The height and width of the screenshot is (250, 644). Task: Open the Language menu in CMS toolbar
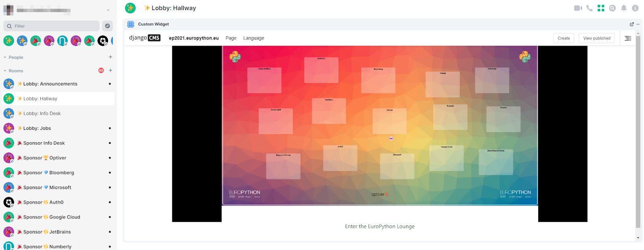pos(254,38)
